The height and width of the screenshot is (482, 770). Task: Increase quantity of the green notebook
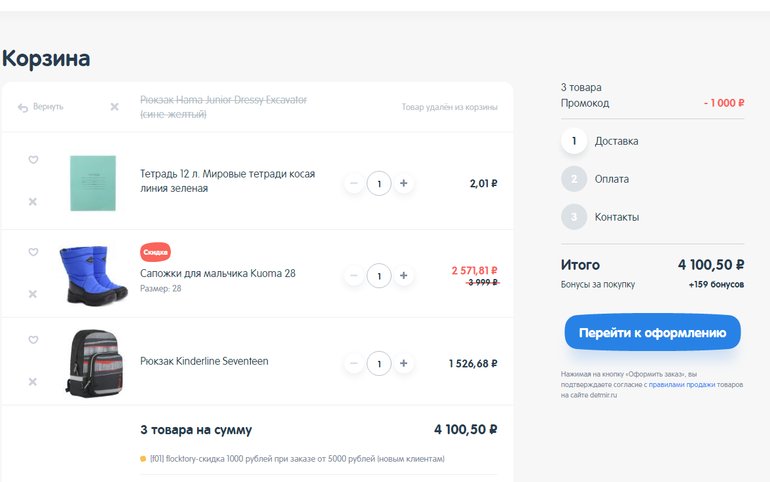[x=403, y=184]
